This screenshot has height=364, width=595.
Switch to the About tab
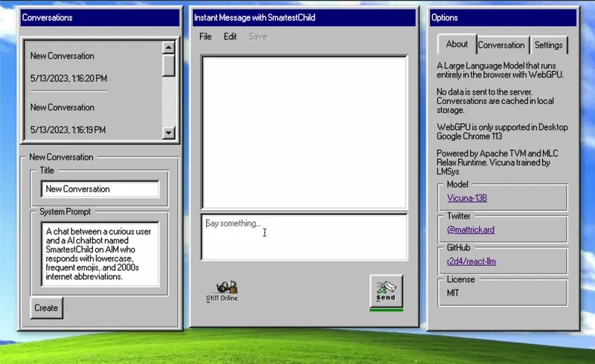point(457,45)
